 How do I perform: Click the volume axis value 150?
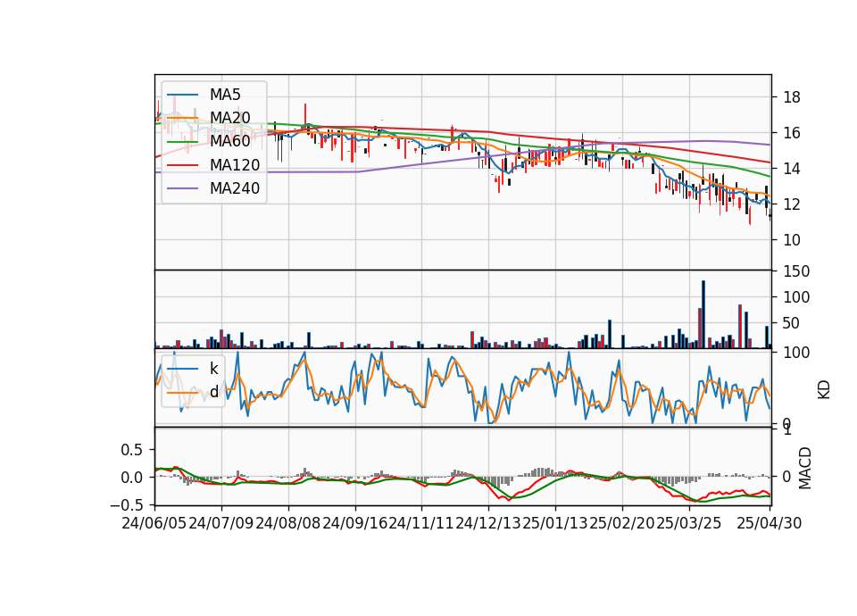[796, 271]
